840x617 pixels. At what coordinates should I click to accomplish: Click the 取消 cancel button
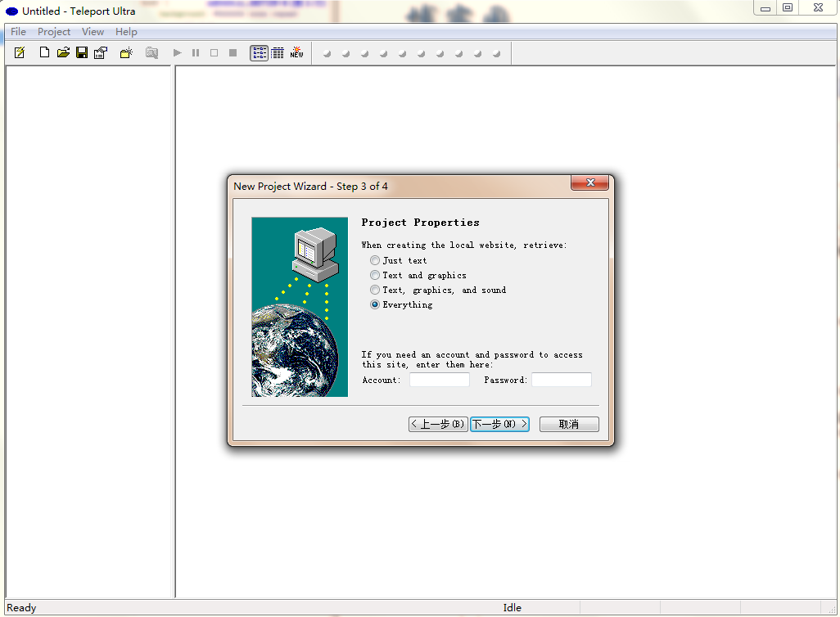point(569,424)
